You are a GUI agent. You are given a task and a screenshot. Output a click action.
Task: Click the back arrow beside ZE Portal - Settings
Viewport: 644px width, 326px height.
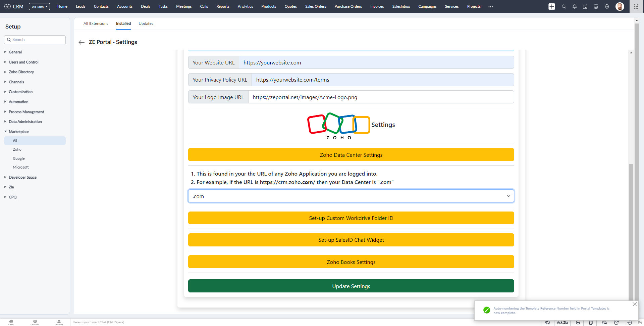click(x=82, y=42)
